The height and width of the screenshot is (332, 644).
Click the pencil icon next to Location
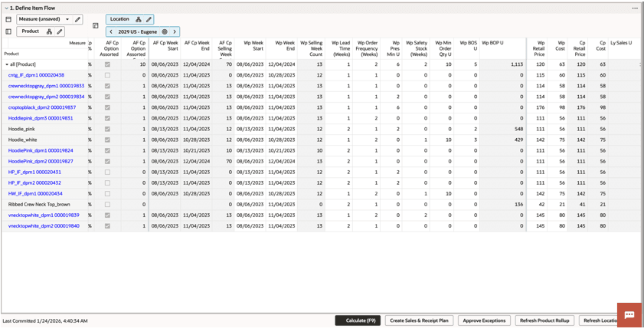click(149, 19)
